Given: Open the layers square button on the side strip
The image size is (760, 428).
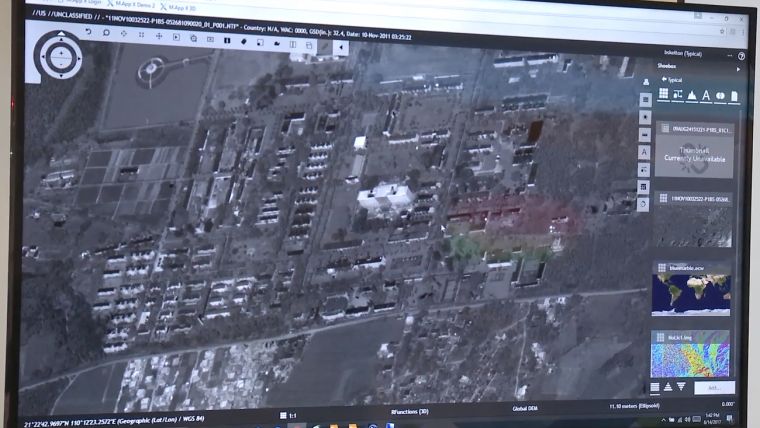Looking at the screenshot, I should coord(645,99).
